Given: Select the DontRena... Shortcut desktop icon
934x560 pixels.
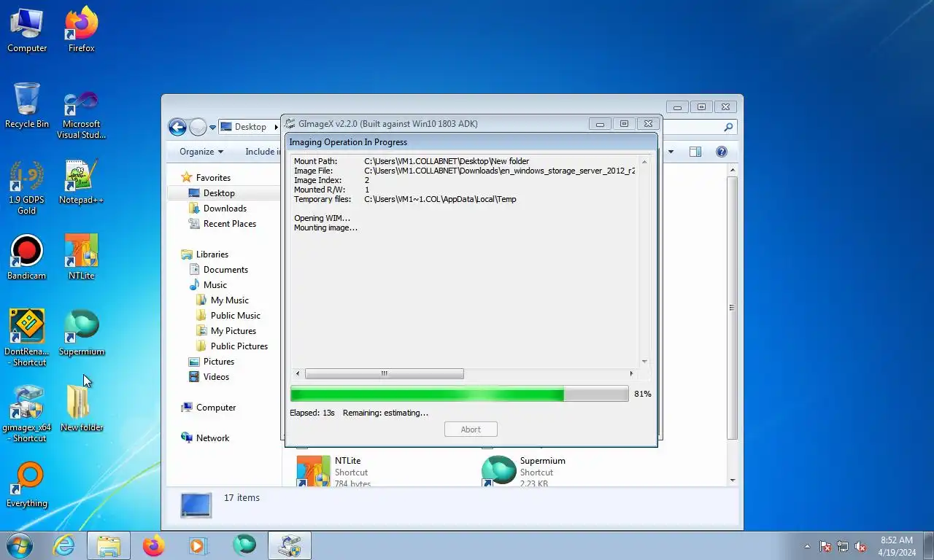Looking at the screenshot, I should pos(27,338).
